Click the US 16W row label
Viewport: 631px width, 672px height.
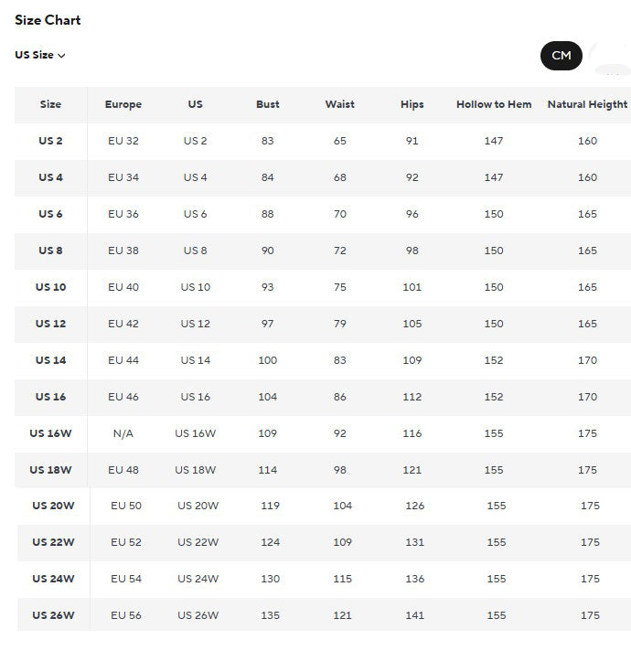click(x=50, y=433)
